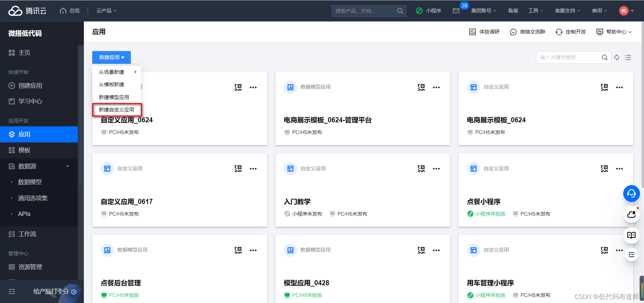Open 学习中心 in the sidebar
Image resolution: width=644 pixels, height=303 pixels.
point(39,101)
